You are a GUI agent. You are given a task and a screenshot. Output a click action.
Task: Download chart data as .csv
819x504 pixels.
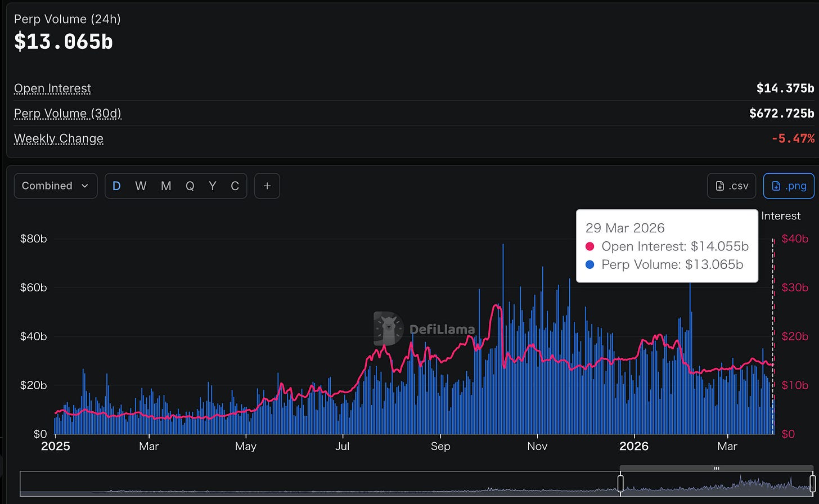coord(731,186)
